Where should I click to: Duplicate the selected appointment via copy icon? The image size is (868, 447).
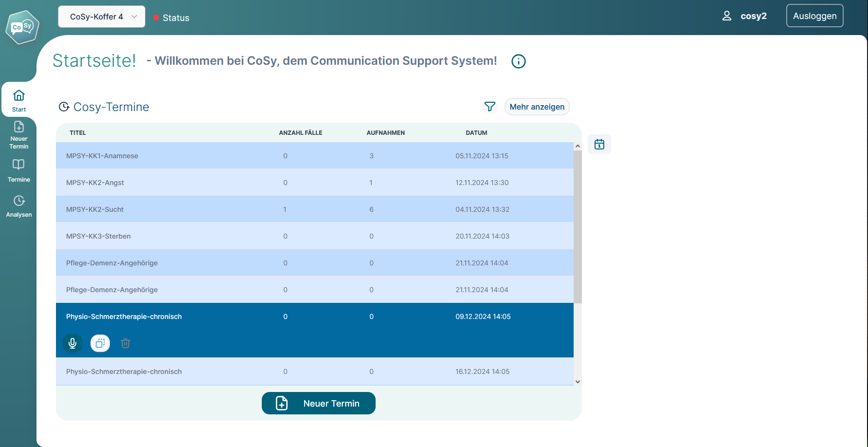click(x=100, y=343)
